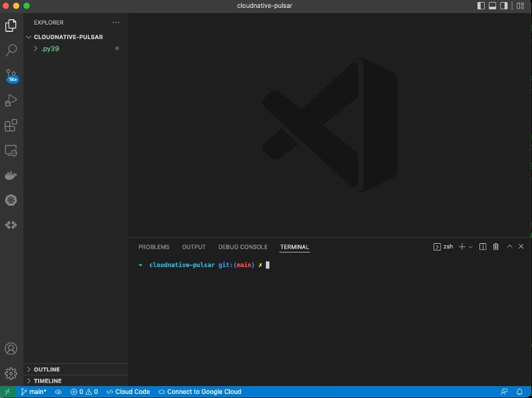Open the Source Control view with 1K+ changes
The image size is (532, 398).
pos(11,75)
